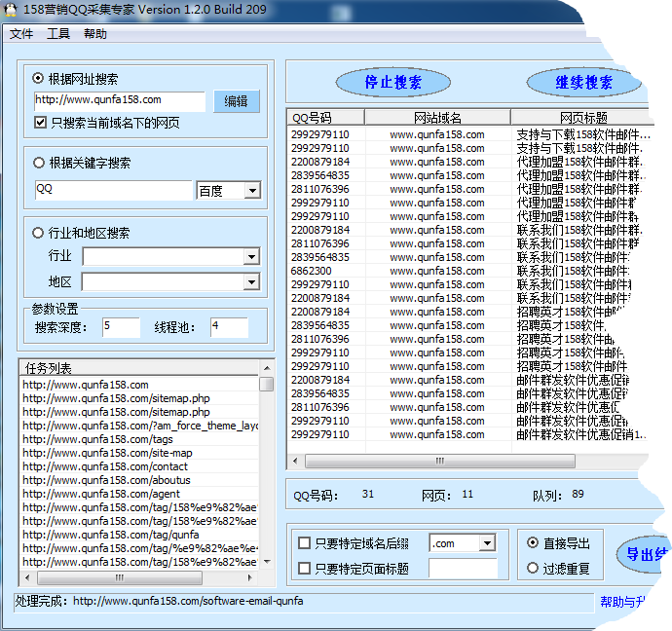Click the title 邮件群发软件优惠促销1.. in last row
Viewport: 672px width, 631px height.
[x=581, y=434]
